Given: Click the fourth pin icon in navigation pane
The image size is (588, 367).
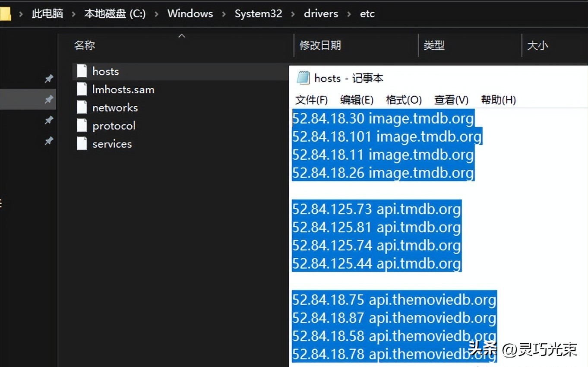Looking at the screenshot, I should point(49,141).
